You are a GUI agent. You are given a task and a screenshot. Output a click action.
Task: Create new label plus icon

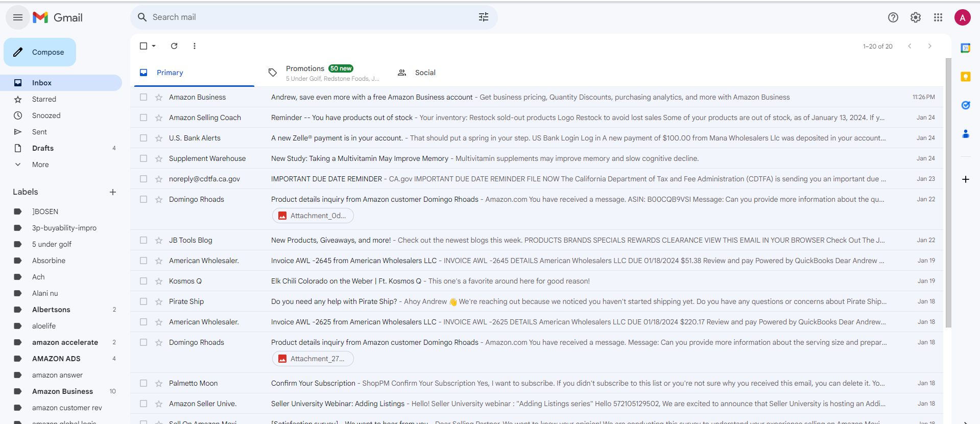point(113,192)
